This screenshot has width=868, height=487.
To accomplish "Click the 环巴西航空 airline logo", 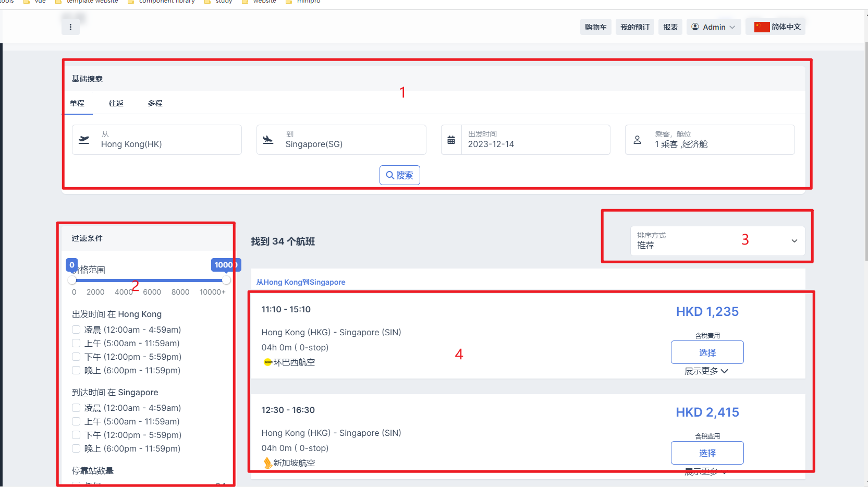I will 268,362.
